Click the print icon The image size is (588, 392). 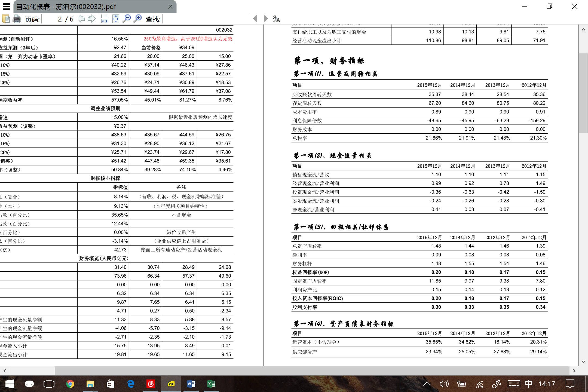point(17,19)
